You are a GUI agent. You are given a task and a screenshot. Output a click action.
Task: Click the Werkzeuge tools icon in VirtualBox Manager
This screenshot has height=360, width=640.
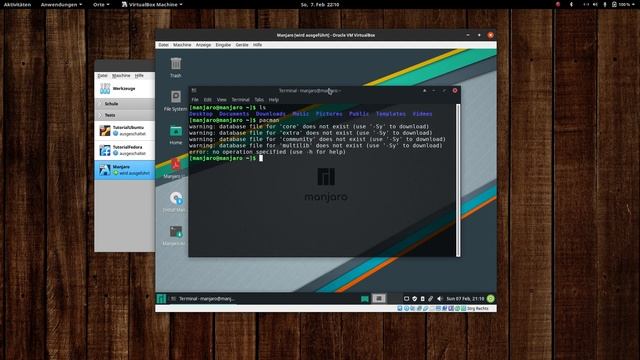pyautogui.click(x=105, y=88)
